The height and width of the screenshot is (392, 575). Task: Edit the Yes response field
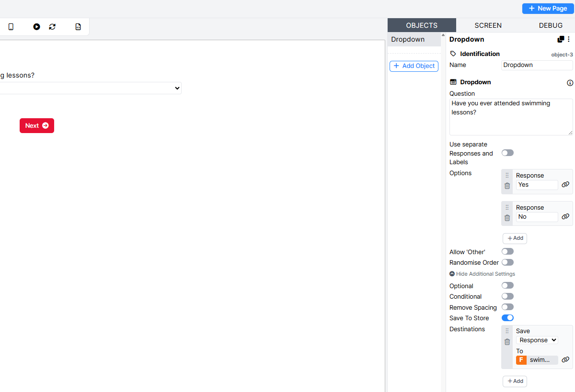[x=537, y=185]
